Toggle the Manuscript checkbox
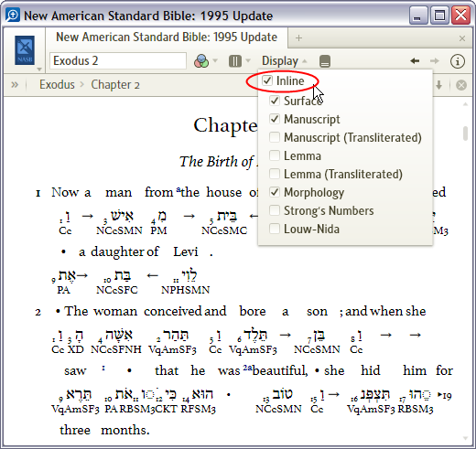 coord(275,119)
